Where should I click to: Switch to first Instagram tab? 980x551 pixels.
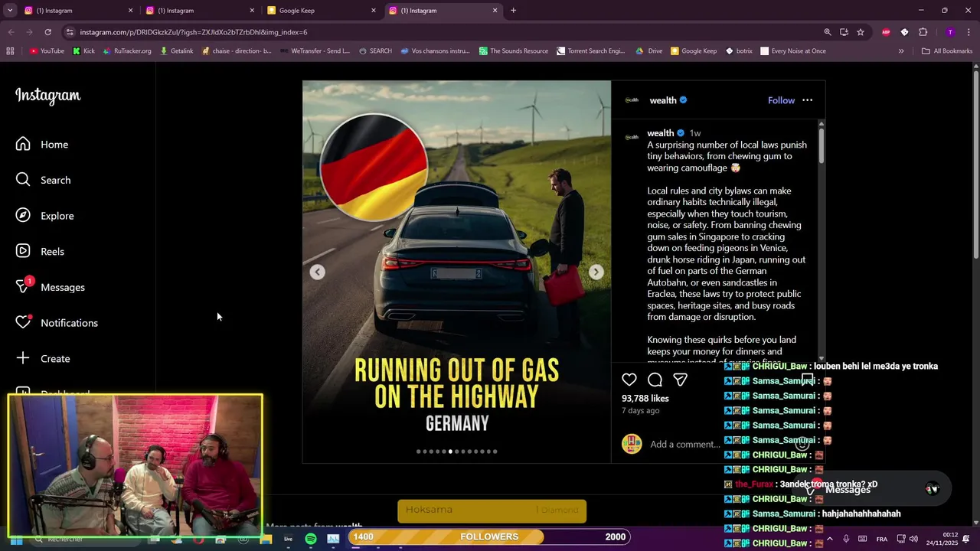[77, 11]
